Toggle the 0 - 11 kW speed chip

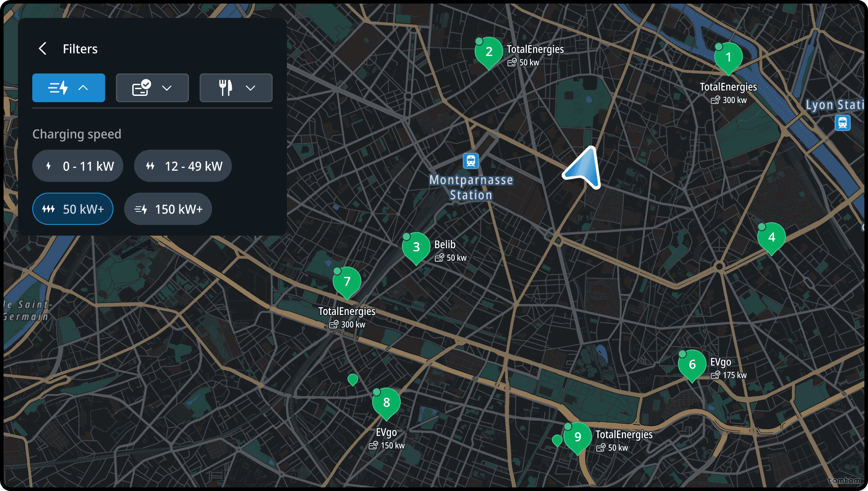(x=78, y=166)
